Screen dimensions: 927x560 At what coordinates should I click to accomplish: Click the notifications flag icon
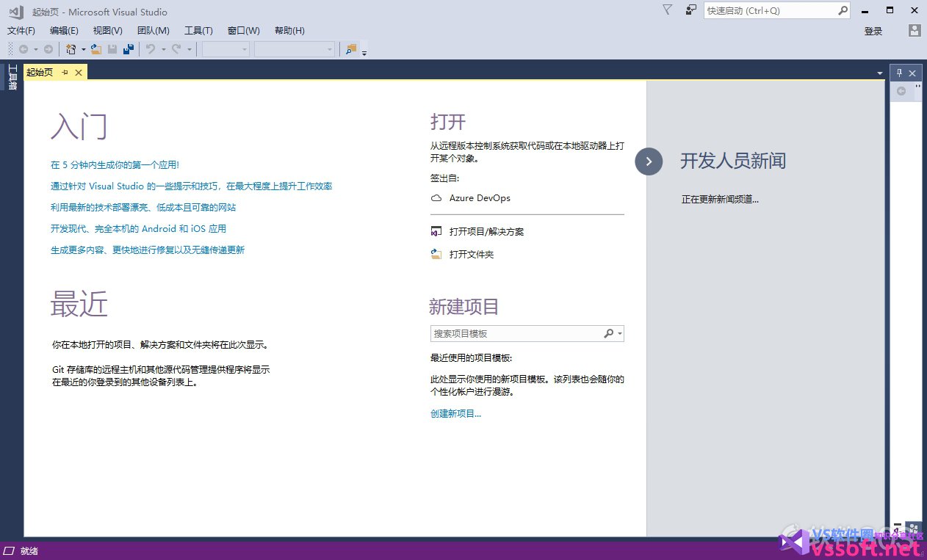667,10
